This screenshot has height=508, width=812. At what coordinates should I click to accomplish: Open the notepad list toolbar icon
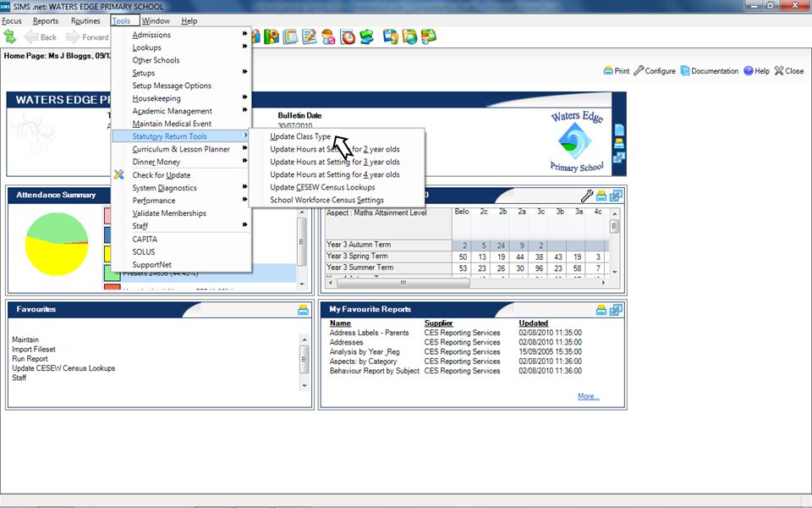(290, 36)
